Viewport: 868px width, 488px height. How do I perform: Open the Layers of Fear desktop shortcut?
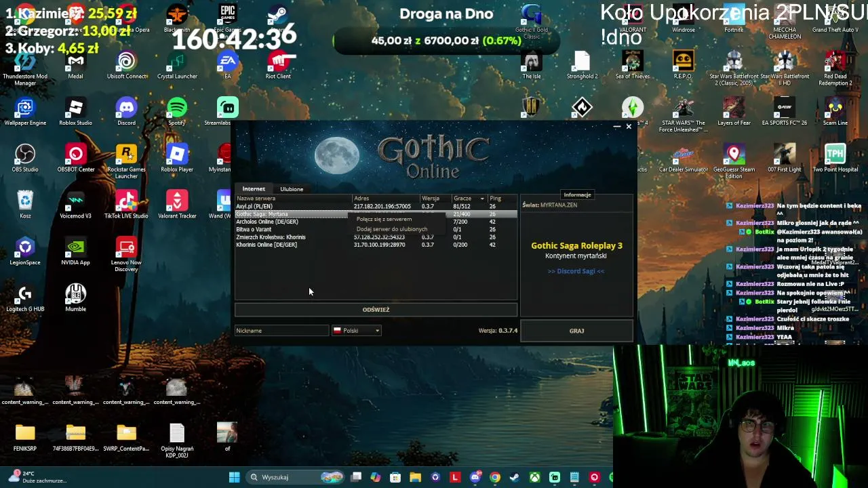(734, 113)
